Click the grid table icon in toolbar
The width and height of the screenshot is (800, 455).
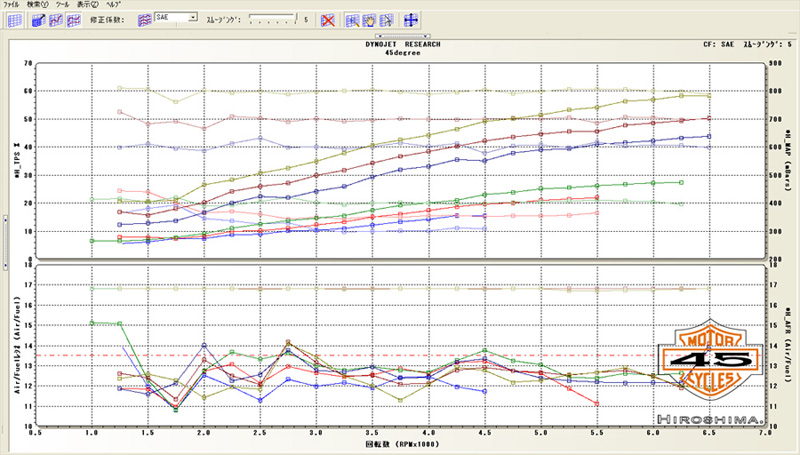pos(17,20)
